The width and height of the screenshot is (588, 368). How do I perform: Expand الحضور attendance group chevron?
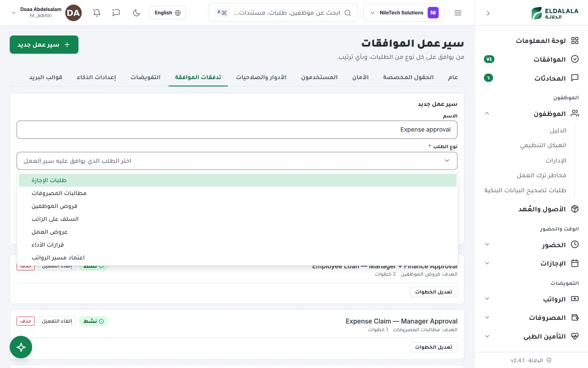pyautogui.click(x=487, y=244)
